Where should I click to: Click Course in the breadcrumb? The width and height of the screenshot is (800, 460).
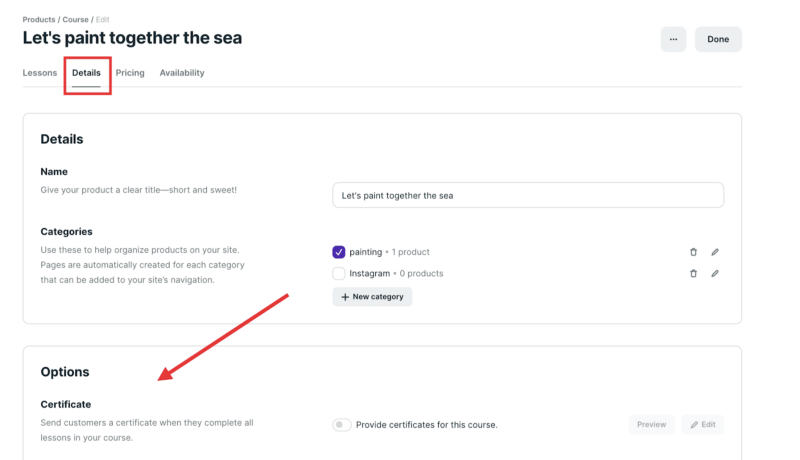76,19
